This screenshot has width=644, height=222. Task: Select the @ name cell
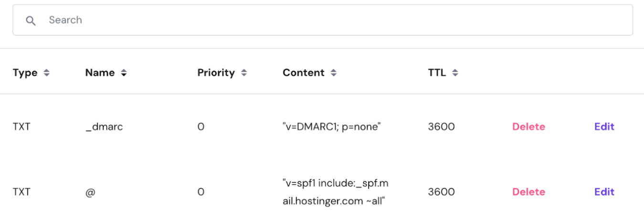tap(90, 192)
